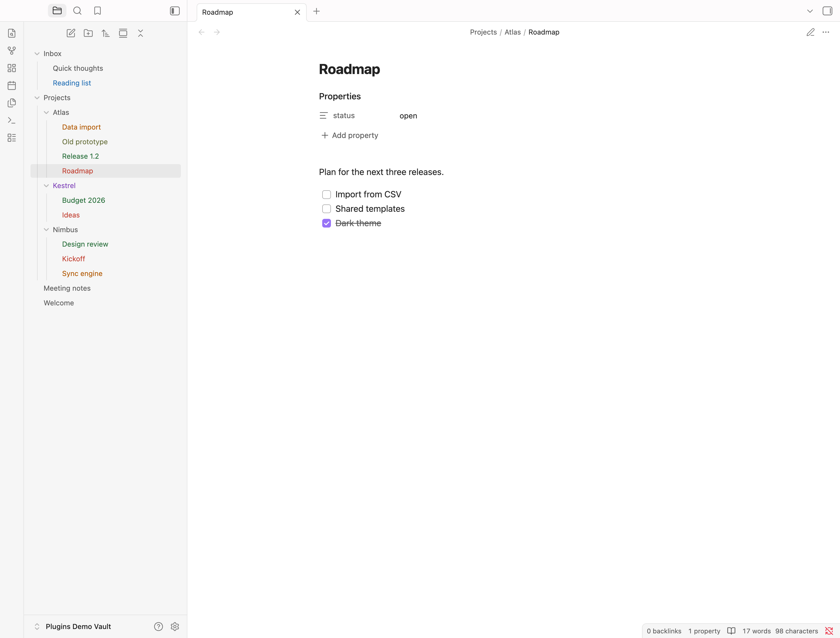Click Add property button
The height and width of the screenshot is (638, 840).
click(x=350, y=136)
